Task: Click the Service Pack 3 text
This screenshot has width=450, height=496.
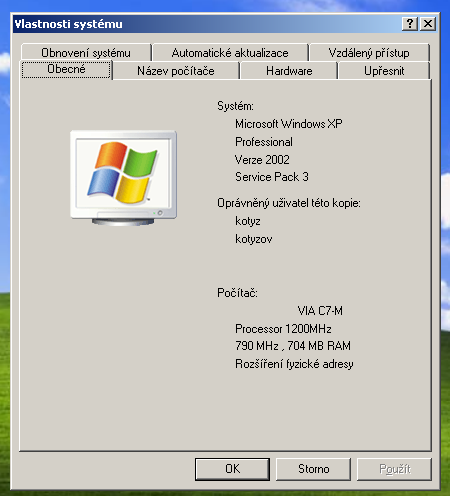Action: tap(272, 177)
